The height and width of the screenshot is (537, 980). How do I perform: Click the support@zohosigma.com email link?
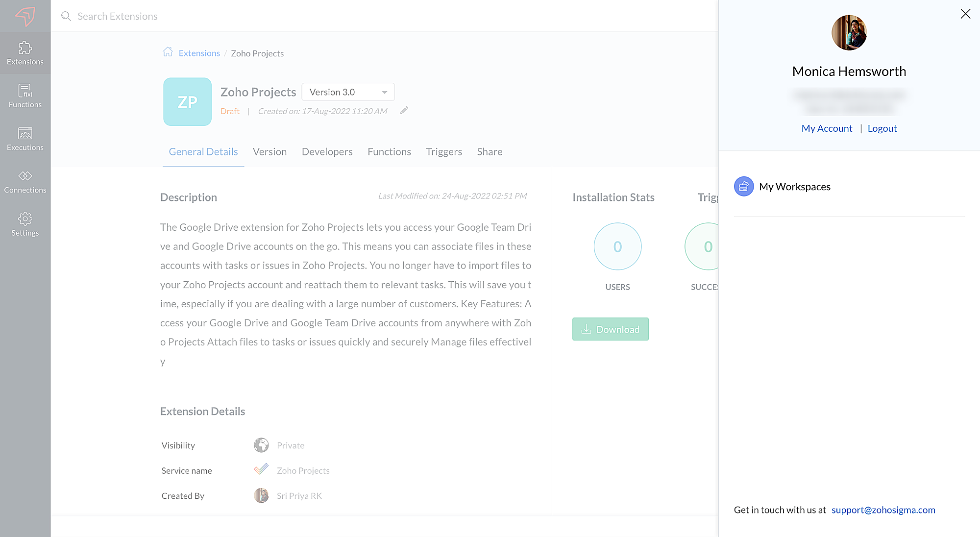pyautogui.click(x=883, y=509)
